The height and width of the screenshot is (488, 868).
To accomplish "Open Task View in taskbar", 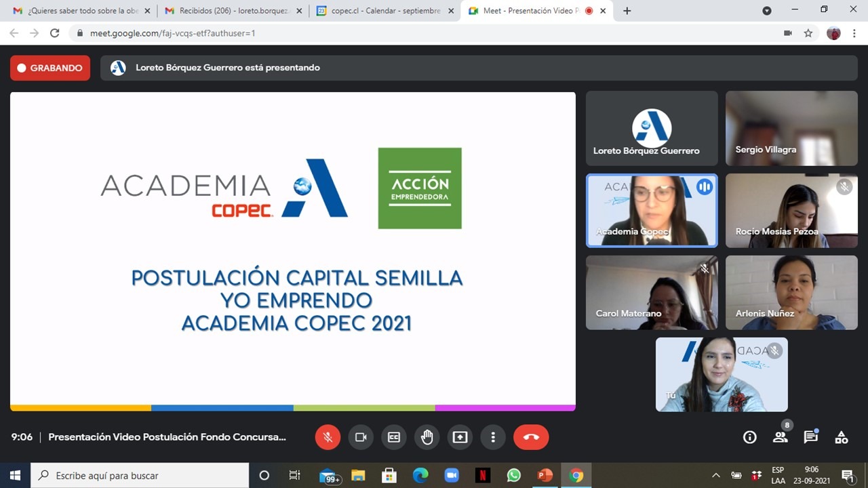I will pos(295,475).
